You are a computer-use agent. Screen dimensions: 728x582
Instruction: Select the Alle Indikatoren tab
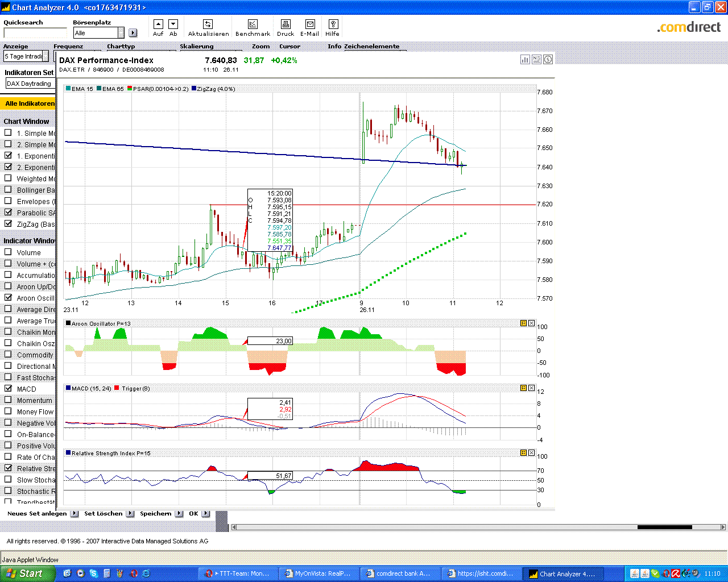[29, 103]
